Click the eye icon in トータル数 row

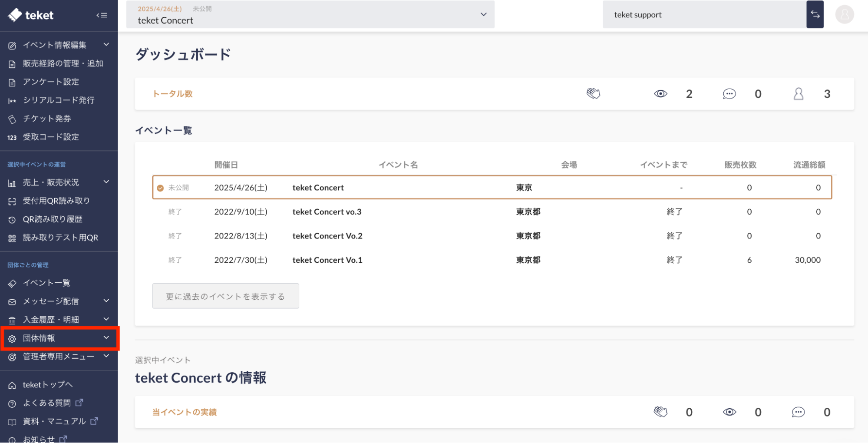660,94
